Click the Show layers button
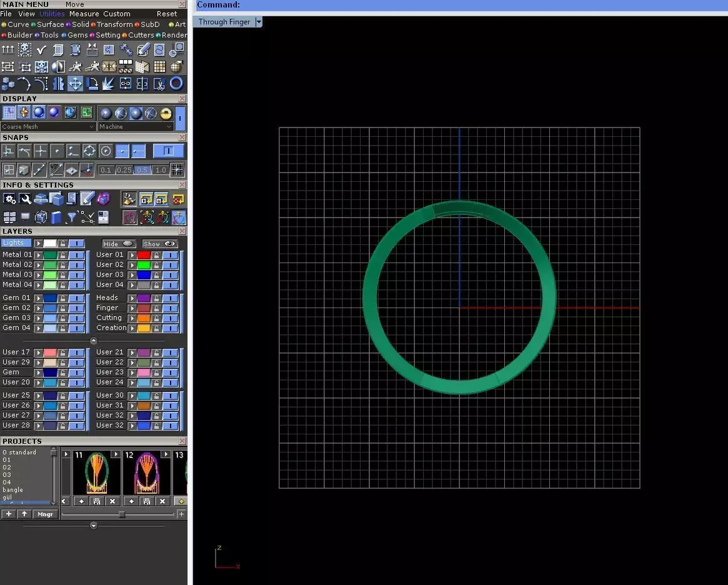The height and width of the screenshot is (585, 728). click(159, 244)
